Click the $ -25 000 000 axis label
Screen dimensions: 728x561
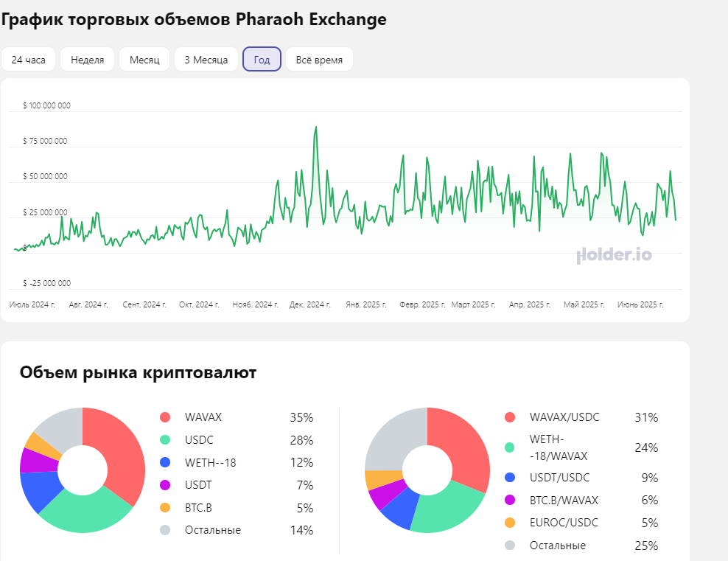click(46, 283)
